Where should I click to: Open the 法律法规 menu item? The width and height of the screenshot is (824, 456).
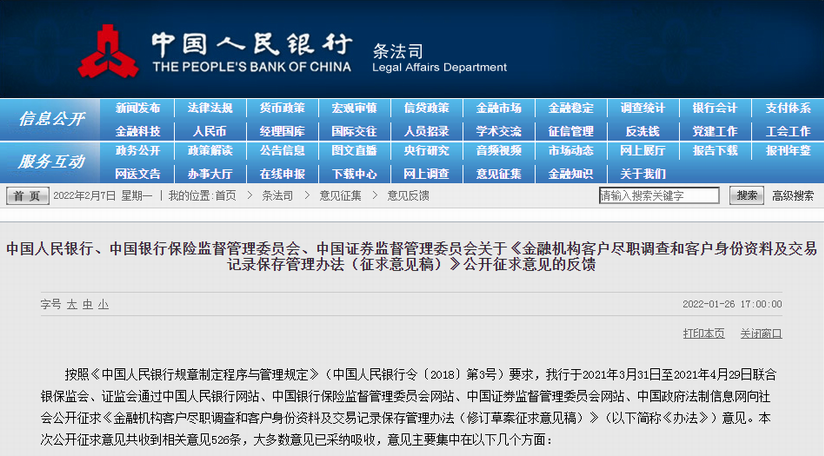point(210,108)
